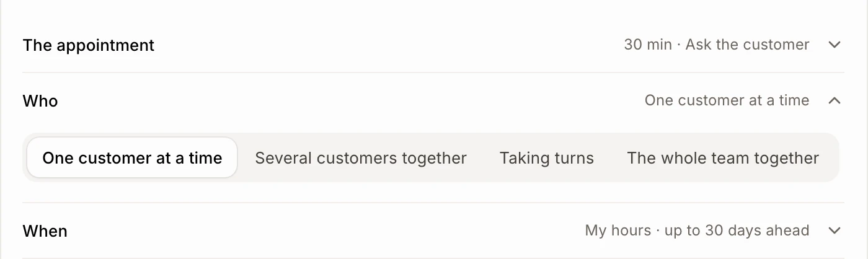Collapse the Who section using the up chevron
The image size is (868, 259).
pyautogui.click(x=835, y=100)
